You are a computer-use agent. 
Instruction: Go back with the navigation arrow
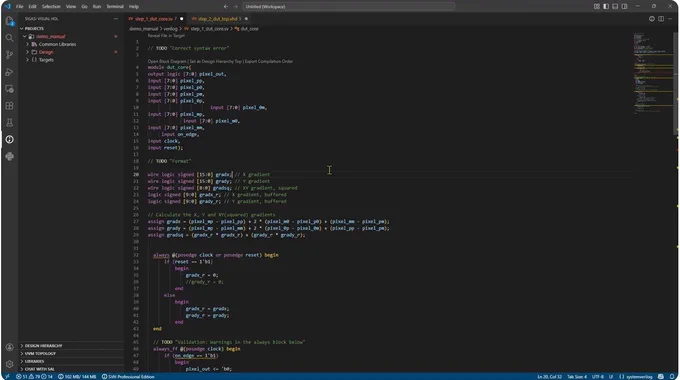[x=226, y=7]
